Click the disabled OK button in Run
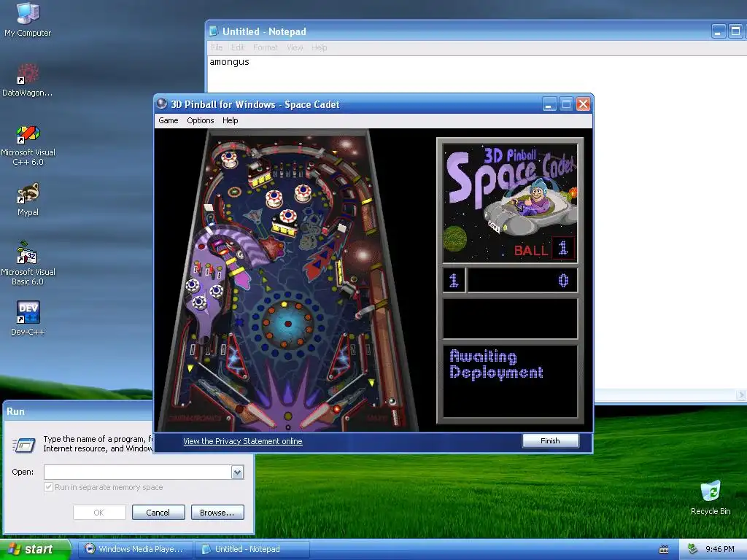This screenshot has height=560, width=747. click(x=99, y=513)
